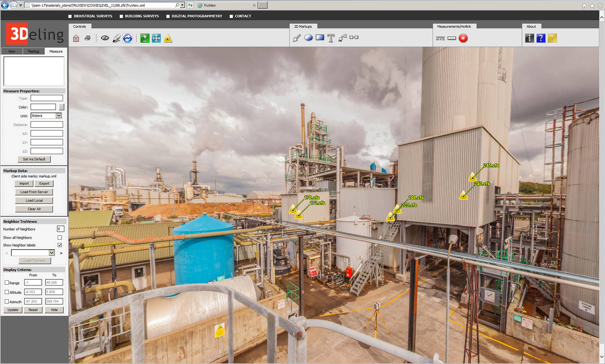Image resolution: width=605 pixels, height=364 pixels.
Task: Expand the neighbor TruView selection dropdown
Action: click(x=52, y=253)
